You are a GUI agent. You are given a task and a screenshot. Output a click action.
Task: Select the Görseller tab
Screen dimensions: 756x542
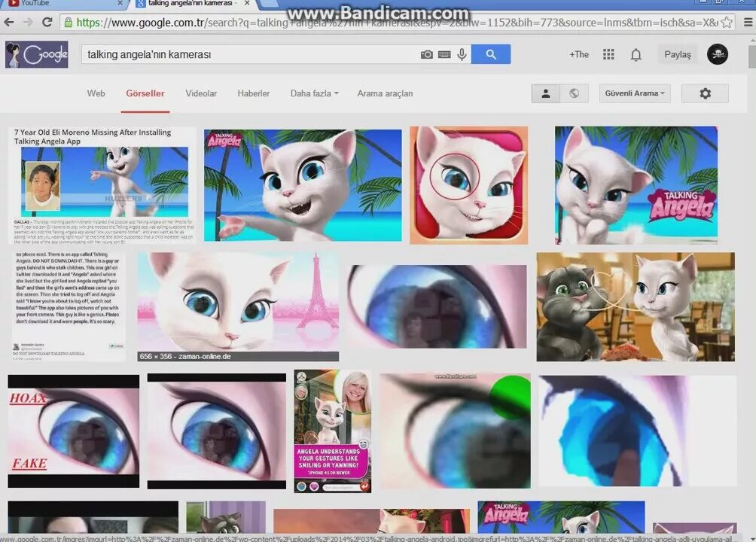click(145, 93)
